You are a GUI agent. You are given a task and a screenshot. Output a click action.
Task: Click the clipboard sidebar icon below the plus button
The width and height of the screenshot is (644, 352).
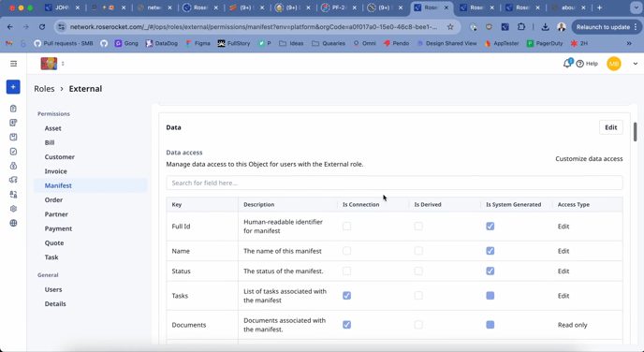pyautogui.click(x=13, y=109)
